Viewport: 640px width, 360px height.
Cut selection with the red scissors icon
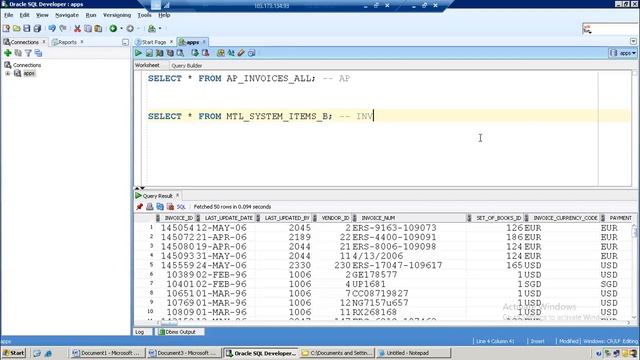point(77,29)
